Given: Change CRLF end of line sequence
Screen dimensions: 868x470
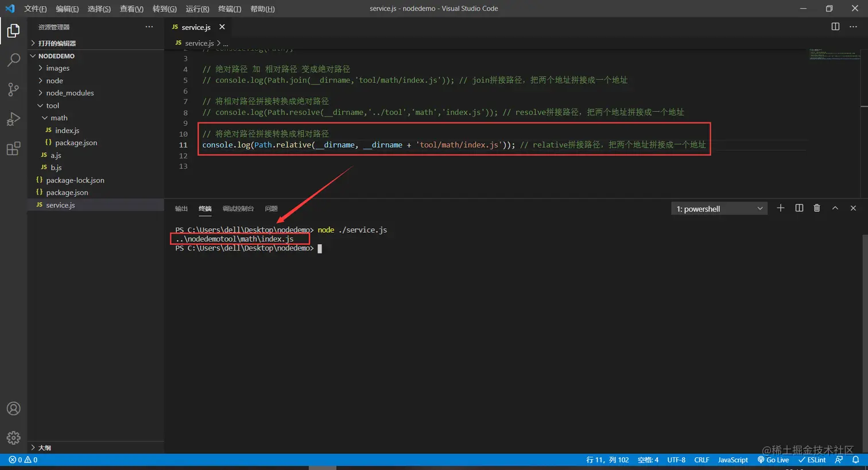Looking at the screenshot, I should (x=702, y=460).
